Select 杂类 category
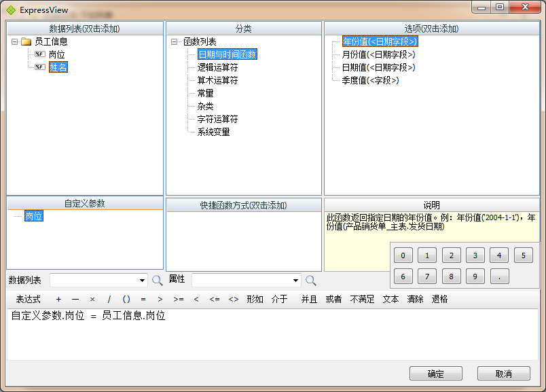Image resolution: width=546 pixels, height=392 pixels. [206, 106]
